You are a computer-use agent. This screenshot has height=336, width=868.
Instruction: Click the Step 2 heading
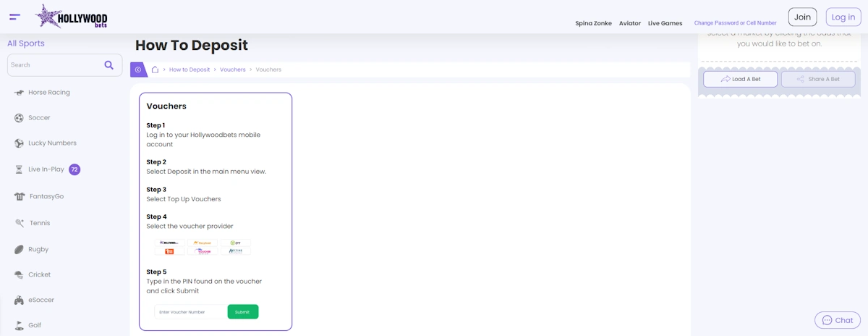pyautogui.click(x=156, y=162)
